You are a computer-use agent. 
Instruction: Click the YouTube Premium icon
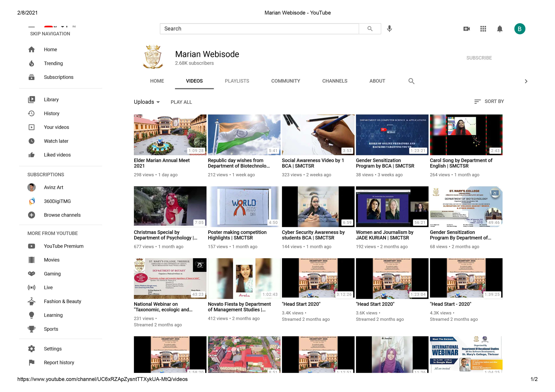coord(31,246)
